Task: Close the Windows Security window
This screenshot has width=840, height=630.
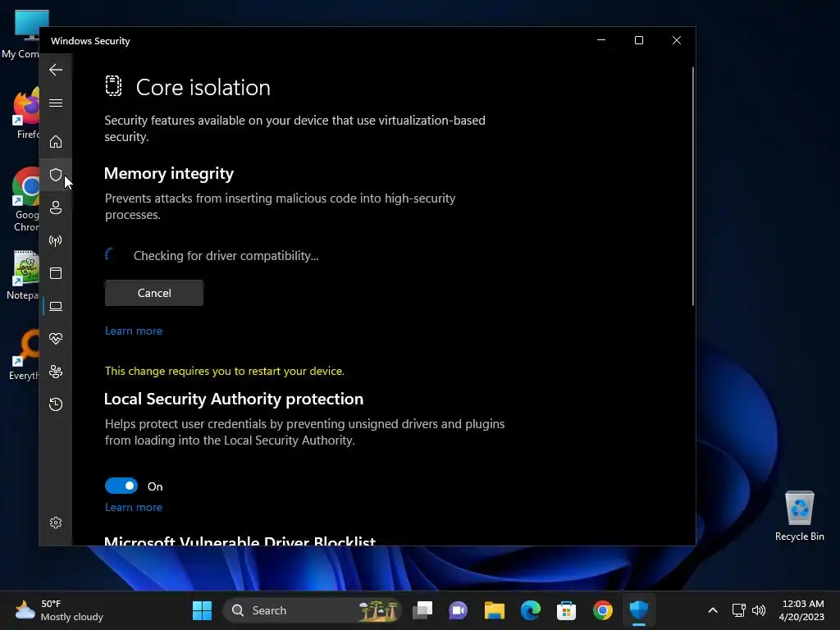Action: coord(677,40)
